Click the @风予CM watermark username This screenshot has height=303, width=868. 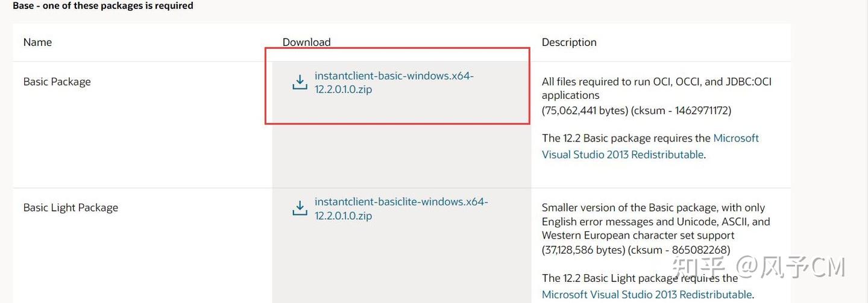(x=791, y=267)
